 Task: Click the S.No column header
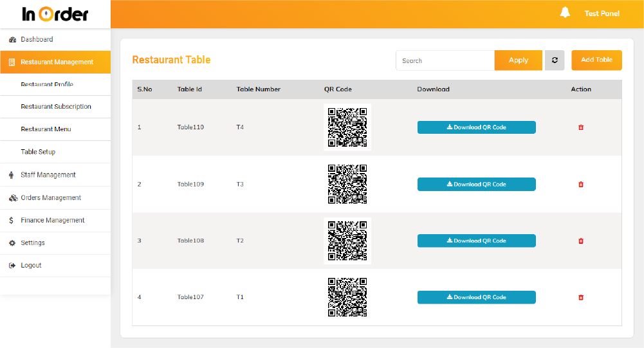145,89
